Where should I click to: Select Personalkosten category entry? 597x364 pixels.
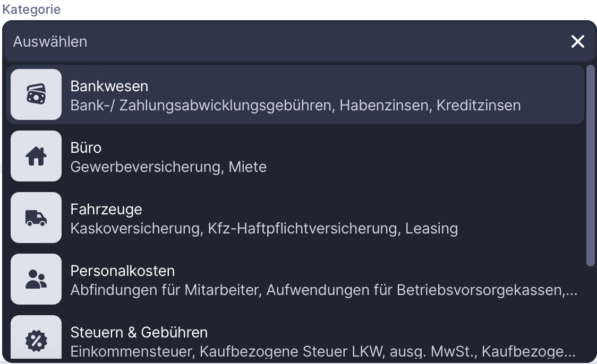pos(123,271)
